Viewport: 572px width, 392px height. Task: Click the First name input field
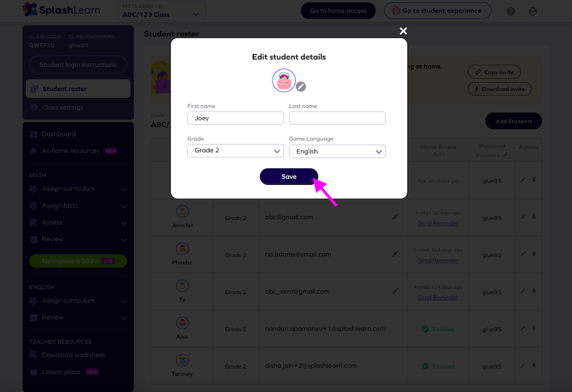coord(235,118)
